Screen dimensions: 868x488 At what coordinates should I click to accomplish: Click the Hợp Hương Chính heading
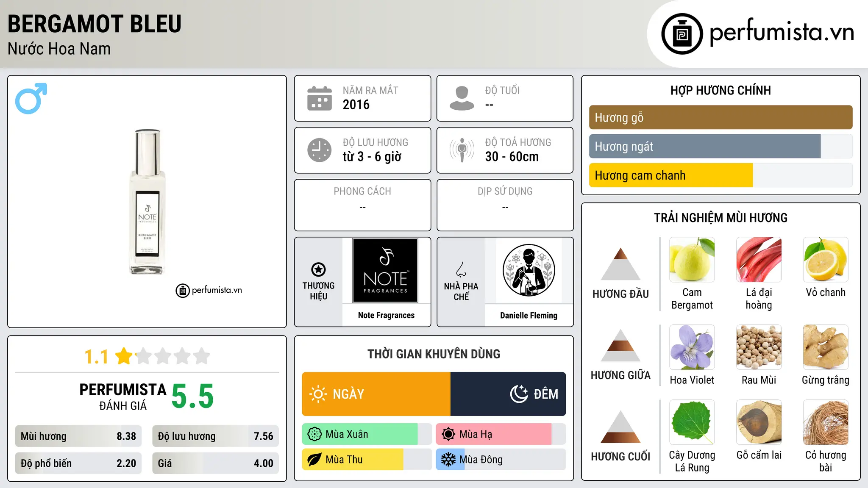click(721, 90)
